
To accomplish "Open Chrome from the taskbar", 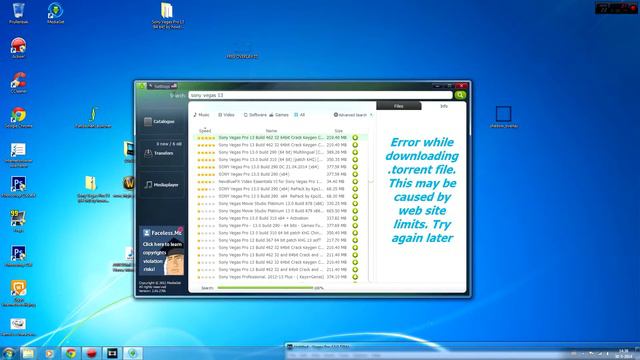I will (71, 353).
